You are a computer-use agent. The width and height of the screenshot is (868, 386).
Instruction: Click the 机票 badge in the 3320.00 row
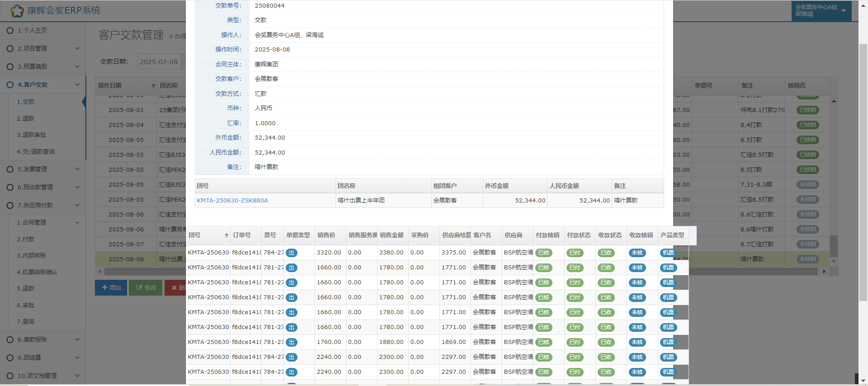point(668,253)
